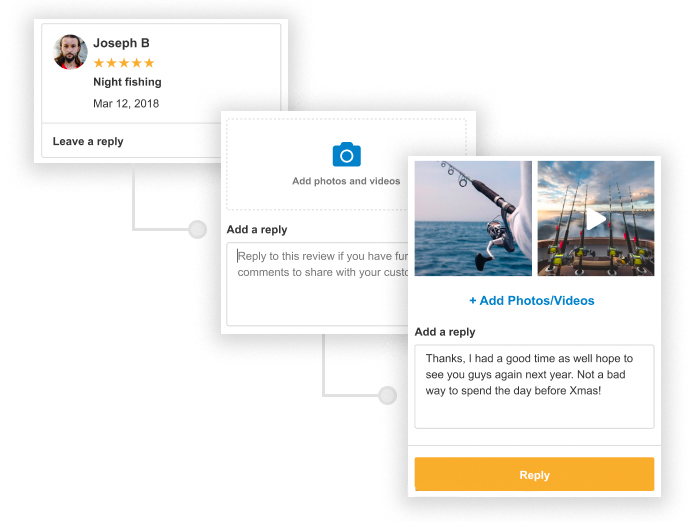Click Leave a reply under the review
This screenshot has width=693, height=522.
click(x=88, y=141)
